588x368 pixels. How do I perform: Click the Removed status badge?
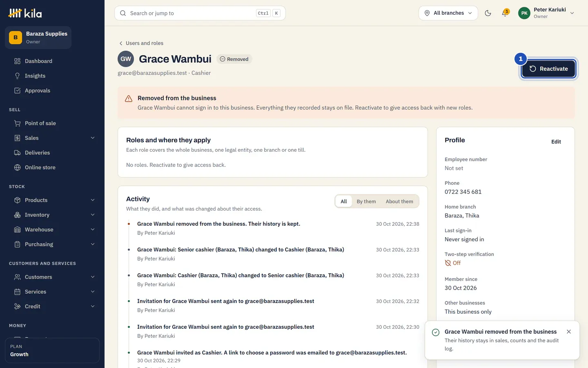tap(234, 59)
